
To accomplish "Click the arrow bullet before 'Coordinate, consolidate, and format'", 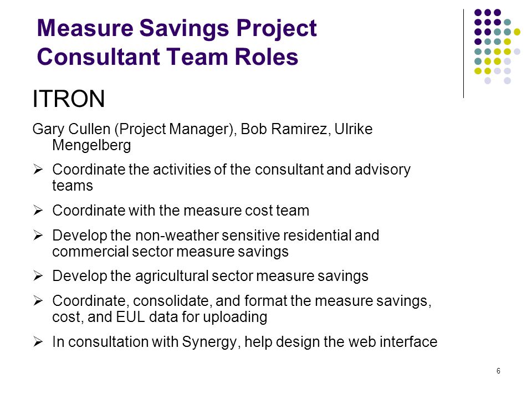I will (x=38, y=300).
